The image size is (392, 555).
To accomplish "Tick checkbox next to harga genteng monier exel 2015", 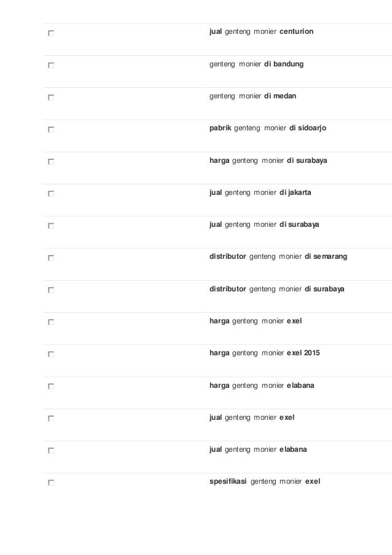I will click(x=50, y=355).
